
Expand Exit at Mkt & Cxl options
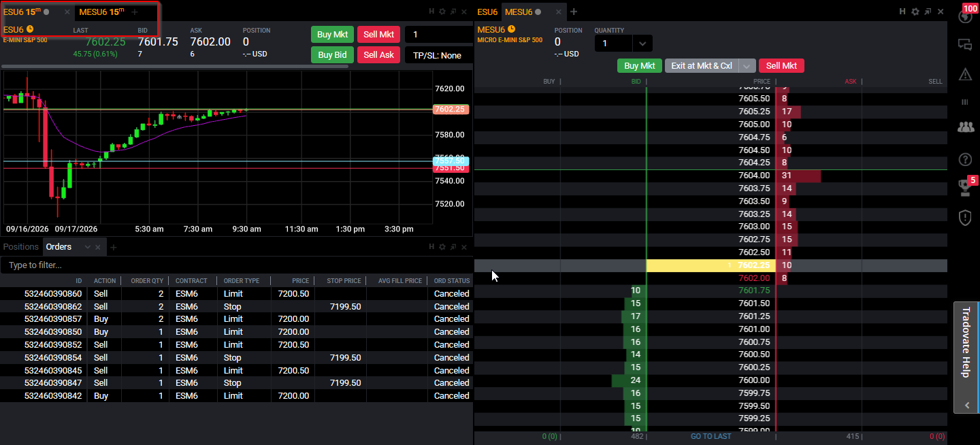747,66
